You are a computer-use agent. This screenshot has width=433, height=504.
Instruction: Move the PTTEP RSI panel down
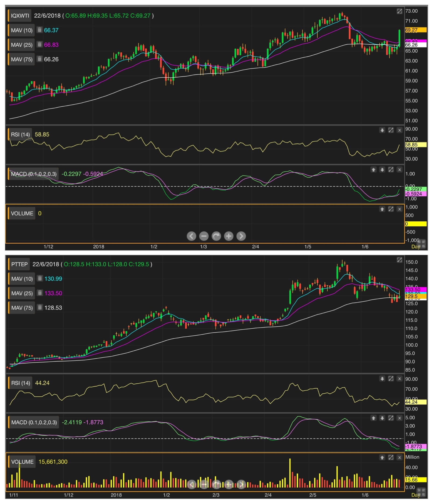pyautogui.click(x=382, y=378)
